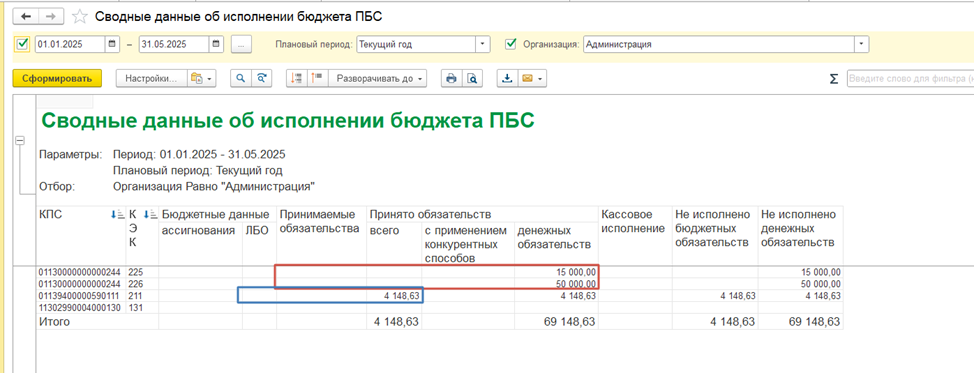Select КПС cell 01139400000590111
This screenshot has height=373, width=974.
point(81,295)
